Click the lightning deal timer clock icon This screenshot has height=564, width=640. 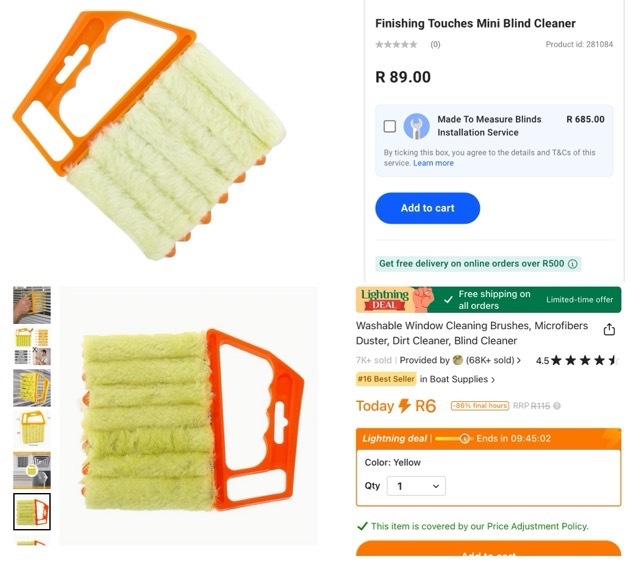click(464, 439)
